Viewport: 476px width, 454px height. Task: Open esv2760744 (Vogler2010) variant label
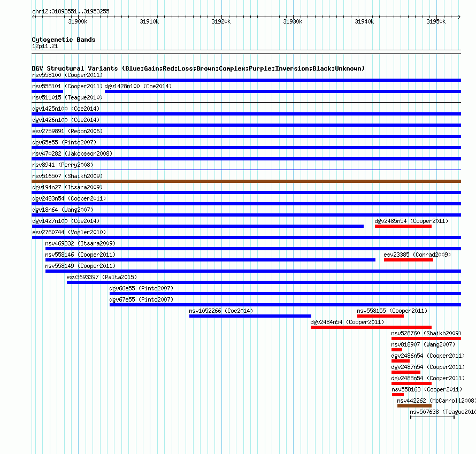click(69, 232)
